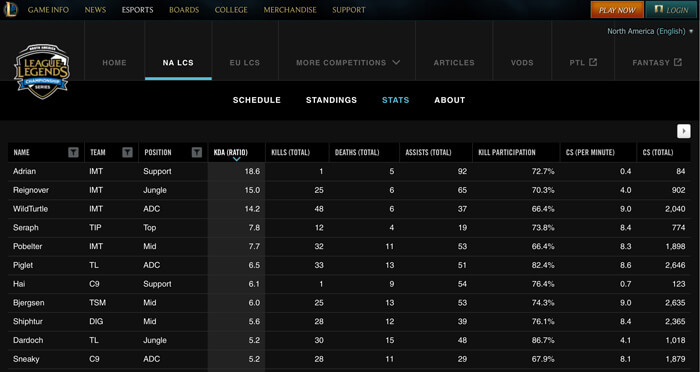Screen dimensions: 700x372
Task: Open the News menu item
Action: click(95, 10)
